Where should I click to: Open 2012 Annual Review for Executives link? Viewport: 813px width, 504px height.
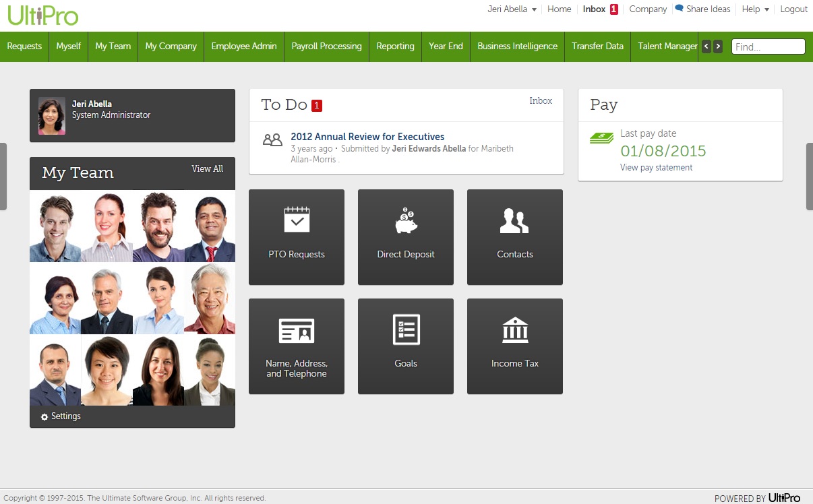367,137
